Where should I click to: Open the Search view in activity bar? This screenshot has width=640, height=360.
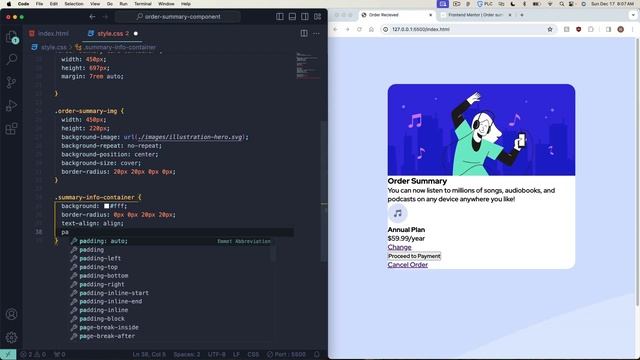tap(11, 60)
